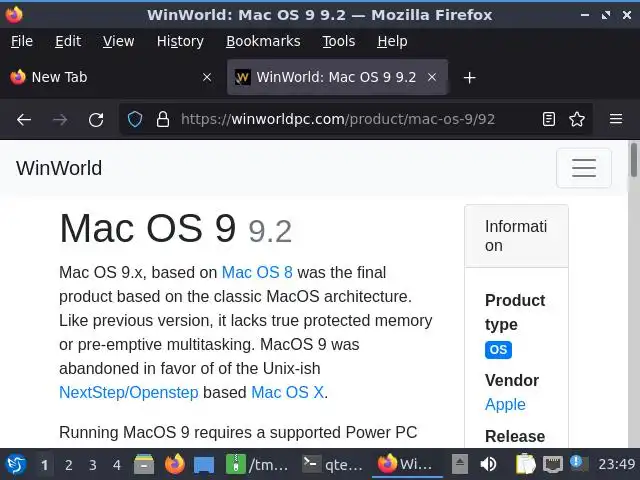Switch to workspace 2

69,464
